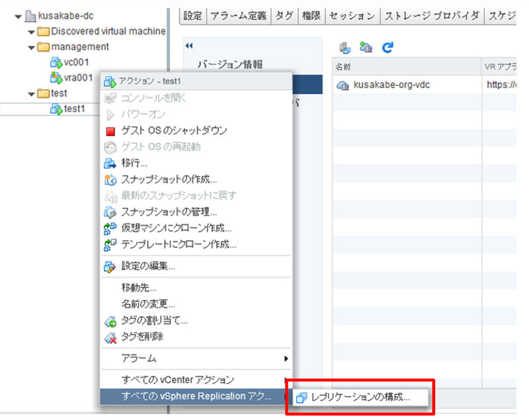
Task: Choose タグを削除 menu entry
Action: (196, 337)
